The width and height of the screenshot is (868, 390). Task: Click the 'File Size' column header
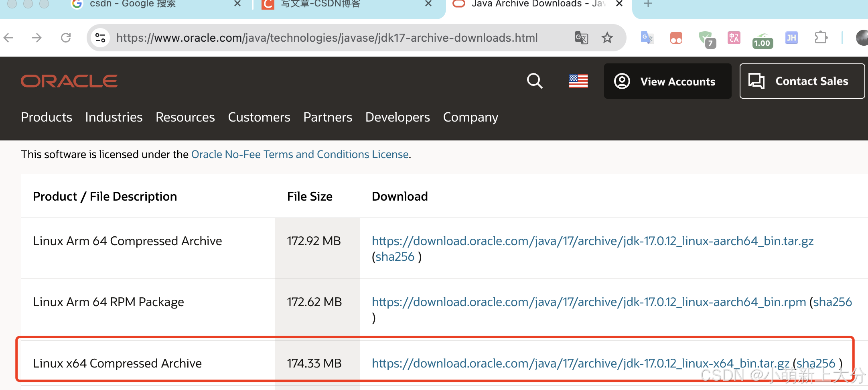(310, 197)
